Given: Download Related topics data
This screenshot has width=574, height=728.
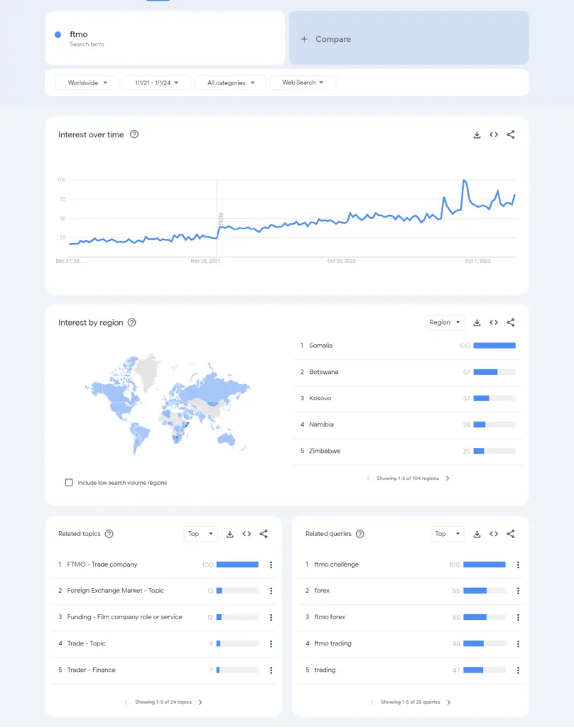Looking at the screenshot, I should point(229,534).
